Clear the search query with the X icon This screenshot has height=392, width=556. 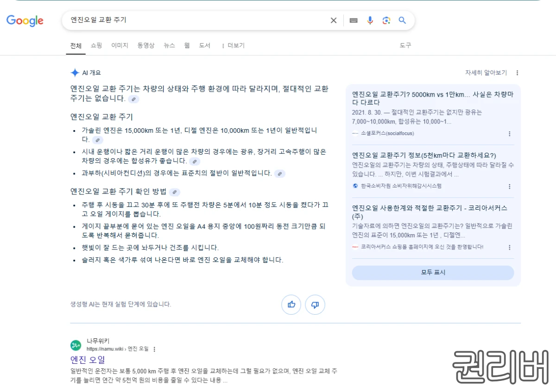[x=333, y=20]
